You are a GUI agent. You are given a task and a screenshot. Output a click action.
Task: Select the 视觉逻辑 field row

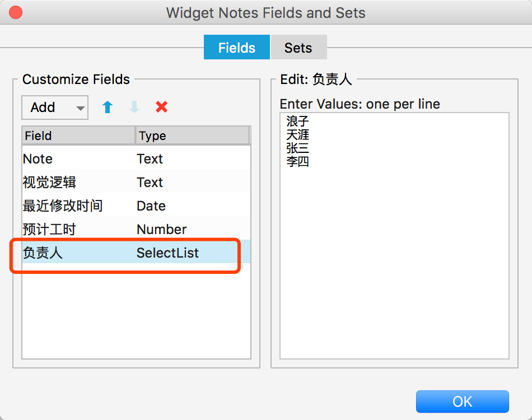coord(137,182)
